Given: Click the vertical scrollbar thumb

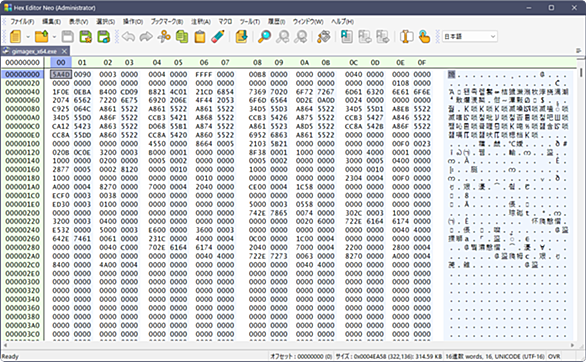Looking at the screenshot, I should pyautogui.click(x=581, y=73).
